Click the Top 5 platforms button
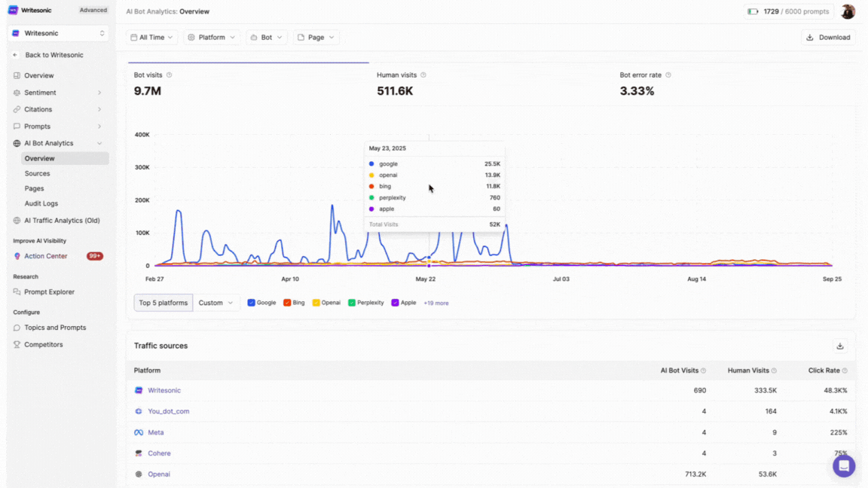 coord(164,303)
